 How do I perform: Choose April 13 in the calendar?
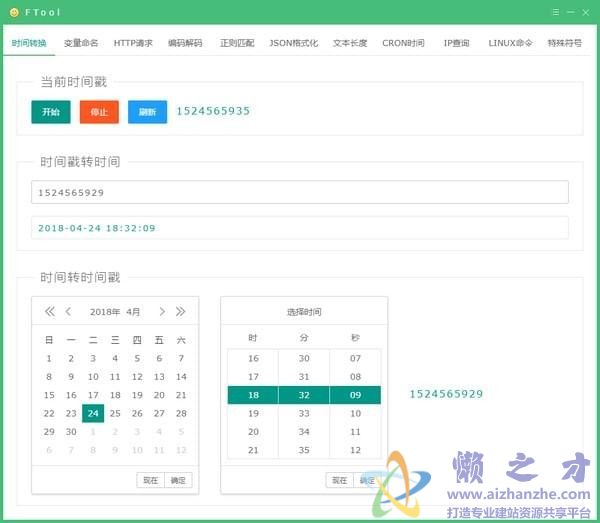click(x=159, y=377)
